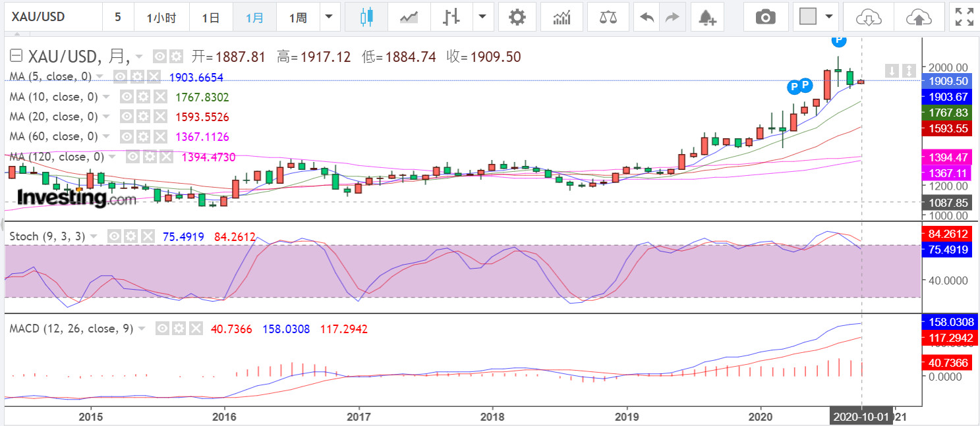Collapse the XAU/USD legend box
The height and width of the screenshot is (426, 980).
pos(16,57)
